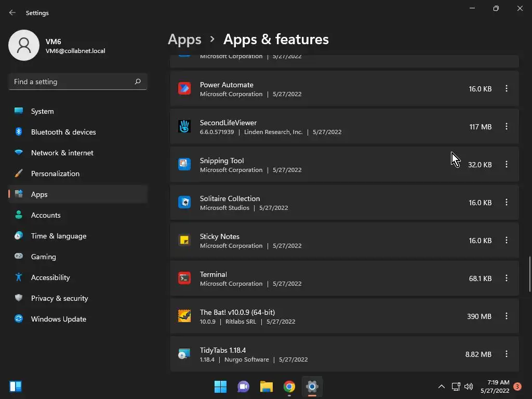Open more options for Power Automate
This screenshot has height=399, width=532.
pyautogui.click(x=507, y=88)
